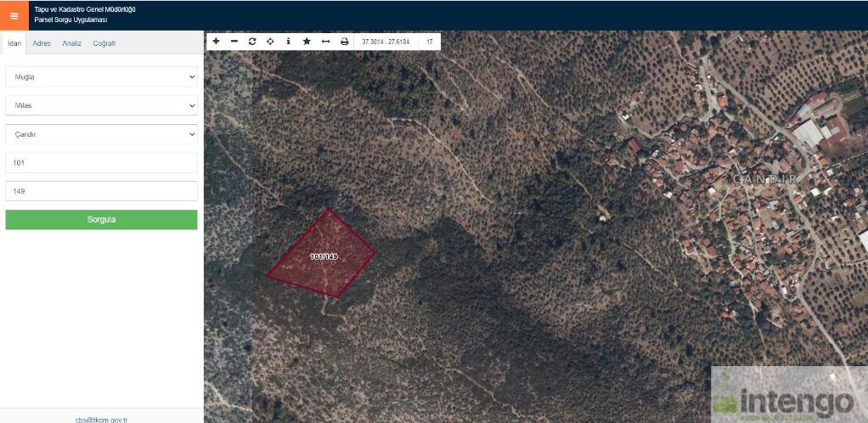Screen dimensions: 868x423
Task: Expand the Milas district dropdown
Action: 101,105
